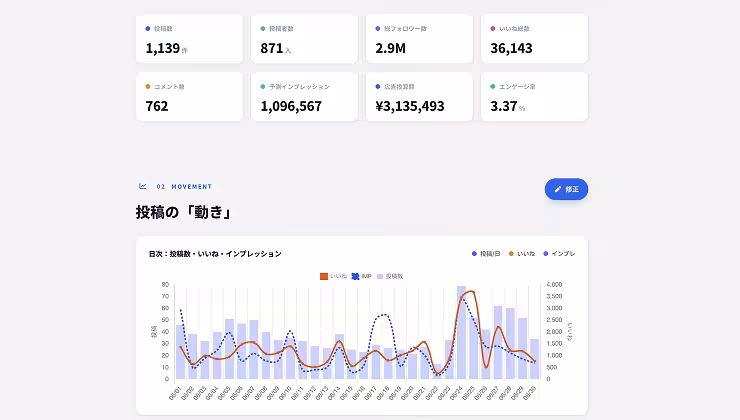Click the chart title 日次：投稿数・いいね・インプレッション
The width and height of the screenshot is (740, 420).
tap(215, 254)
